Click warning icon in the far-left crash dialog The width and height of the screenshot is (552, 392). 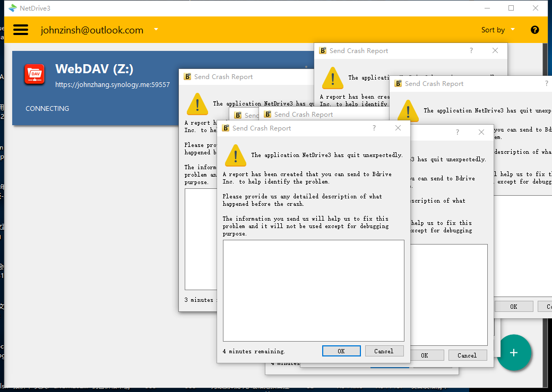click(x=197, y=104)
